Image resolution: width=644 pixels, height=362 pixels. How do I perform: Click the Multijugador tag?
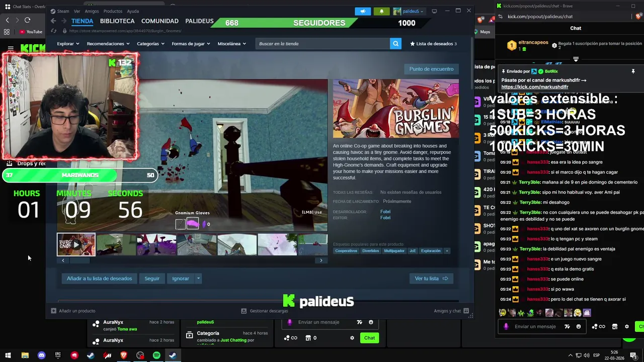pos(393,251)
